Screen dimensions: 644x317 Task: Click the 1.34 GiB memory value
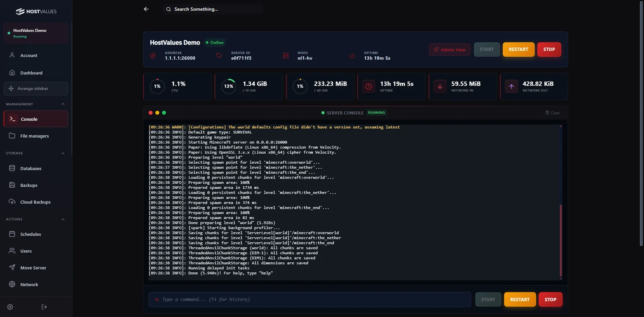(x=255, y=84)
